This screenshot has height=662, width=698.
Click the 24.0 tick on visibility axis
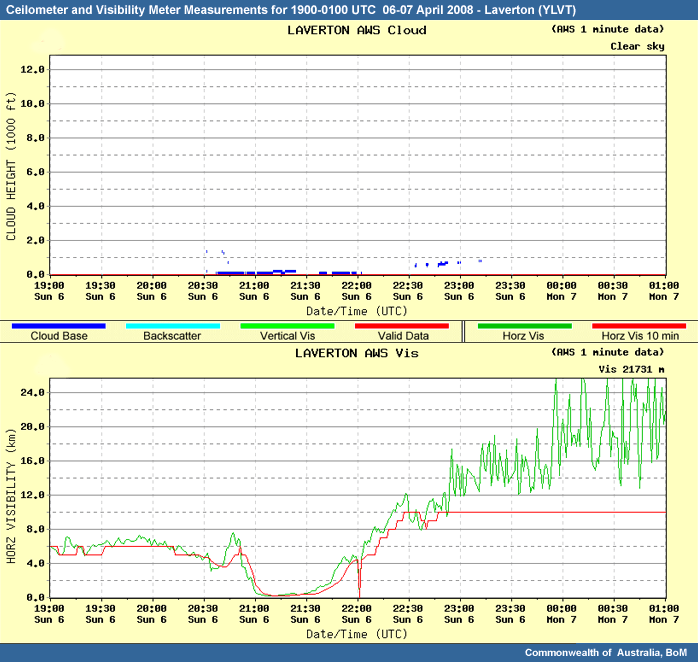[32, 393]
